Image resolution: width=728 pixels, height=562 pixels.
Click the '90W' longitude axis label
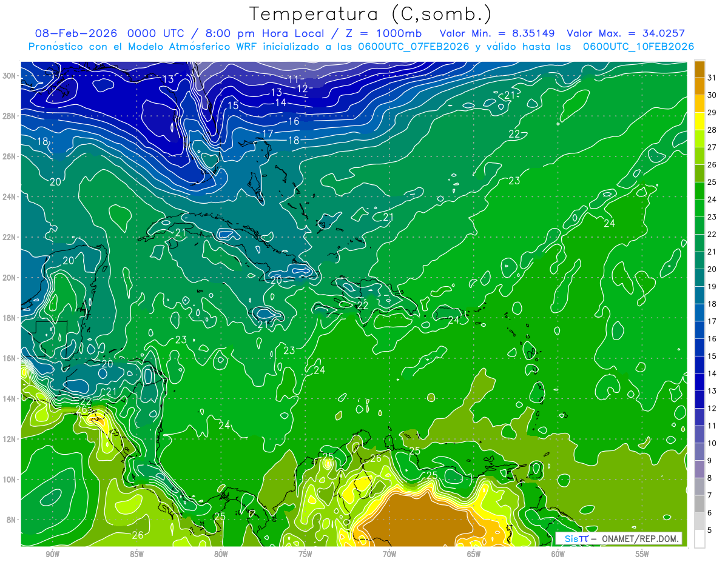tap(53, 554)
